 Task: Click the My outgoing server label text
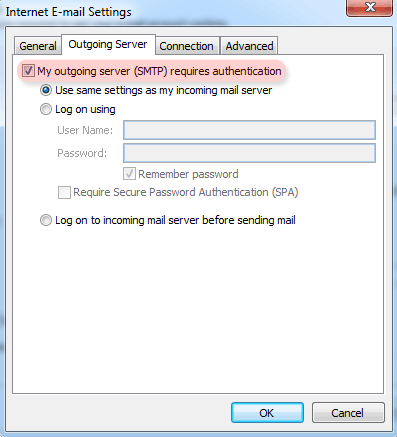159,71
